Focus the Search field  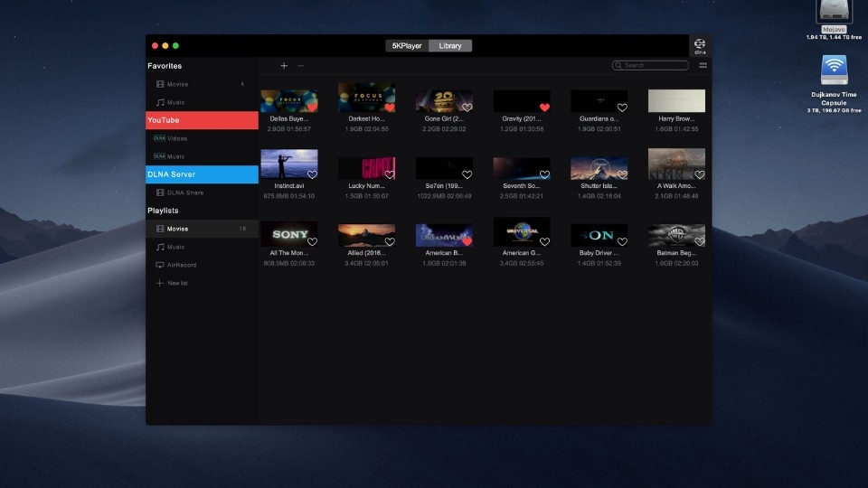tap(650, 65)
